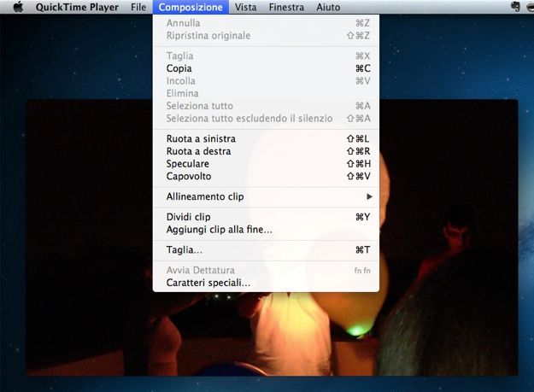Choose Dividi clip
The height and width of the screenshot is (392, 534).
point(266,217)
